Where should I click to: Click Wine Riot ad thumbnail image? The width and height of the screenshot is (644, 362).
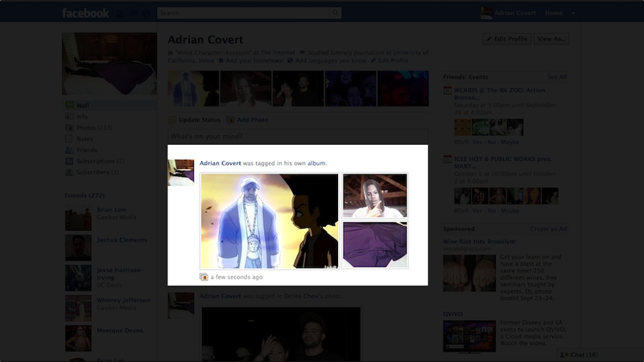(x=469, y=274)
